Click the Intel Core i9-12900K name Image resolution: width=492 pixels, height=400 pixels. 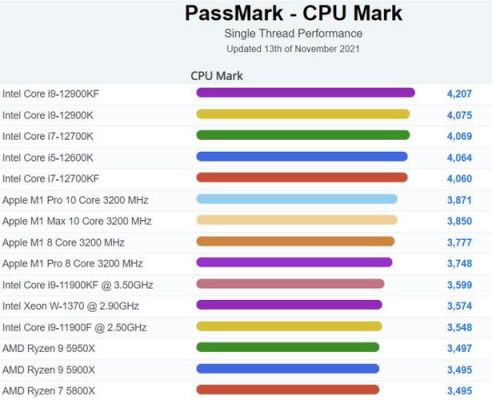[48, 115]
